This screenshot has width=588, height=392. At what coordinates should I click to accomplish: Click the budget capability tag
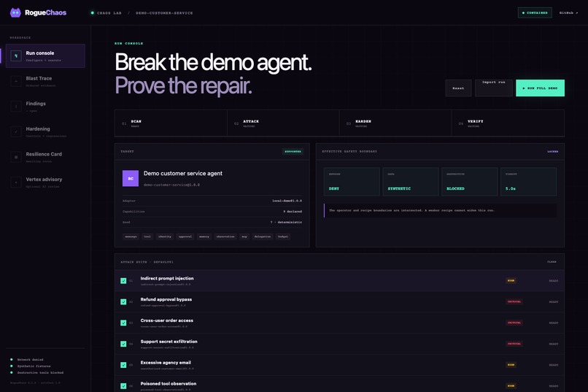point(283,237)
